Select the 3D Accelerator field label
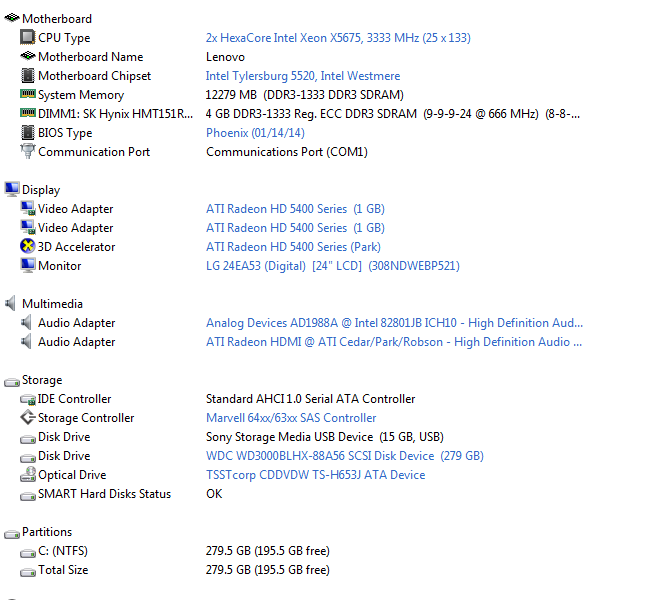 [x=76, y=247]
